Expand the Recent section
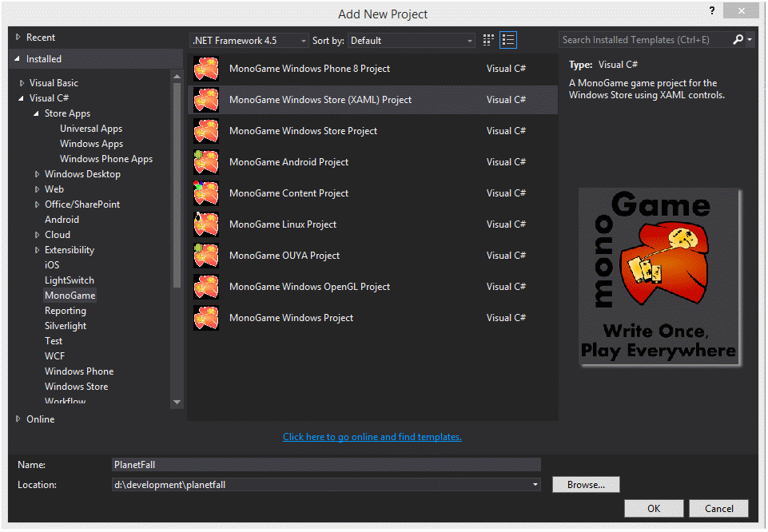The height and width of the screenshot is (532, 768). (x=18, y=38)
